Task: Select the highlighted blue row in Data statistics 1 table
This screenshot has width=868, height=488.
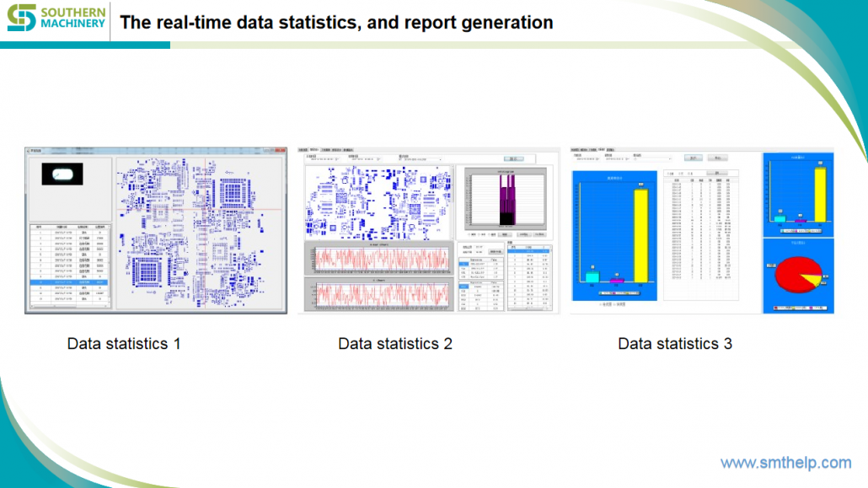Action: (69, 282)
